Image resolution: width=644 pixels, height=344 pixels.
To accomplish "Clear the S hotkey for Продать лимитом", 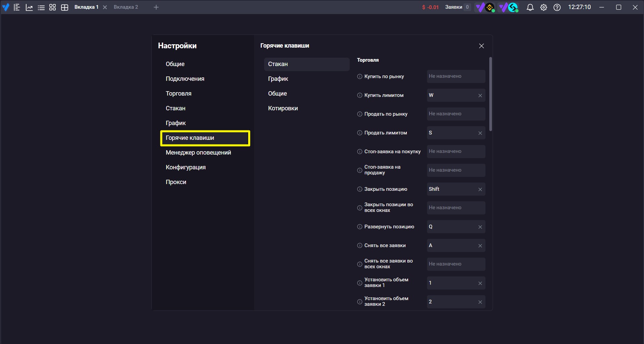I will pos(480,133).
